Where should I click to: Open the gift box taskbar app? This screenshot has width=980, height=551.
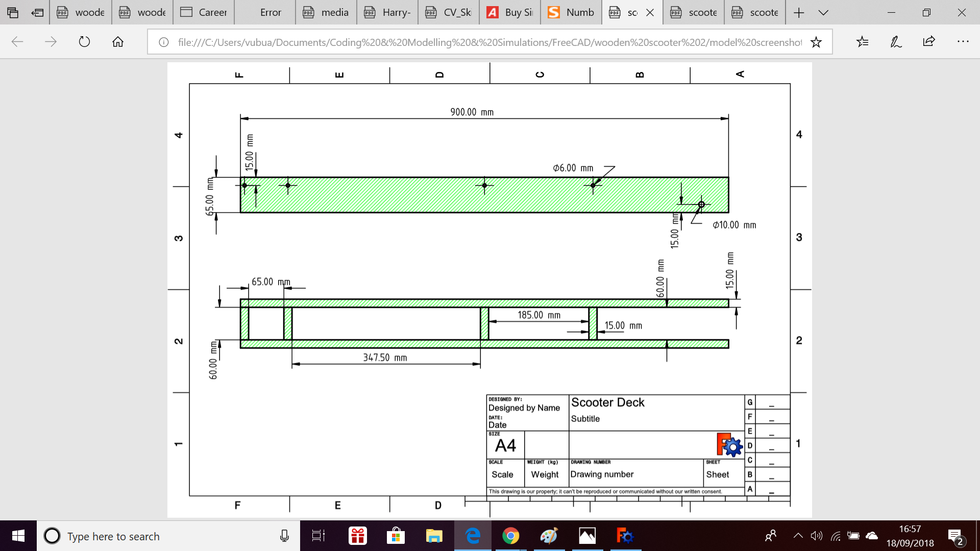point(357,536)
